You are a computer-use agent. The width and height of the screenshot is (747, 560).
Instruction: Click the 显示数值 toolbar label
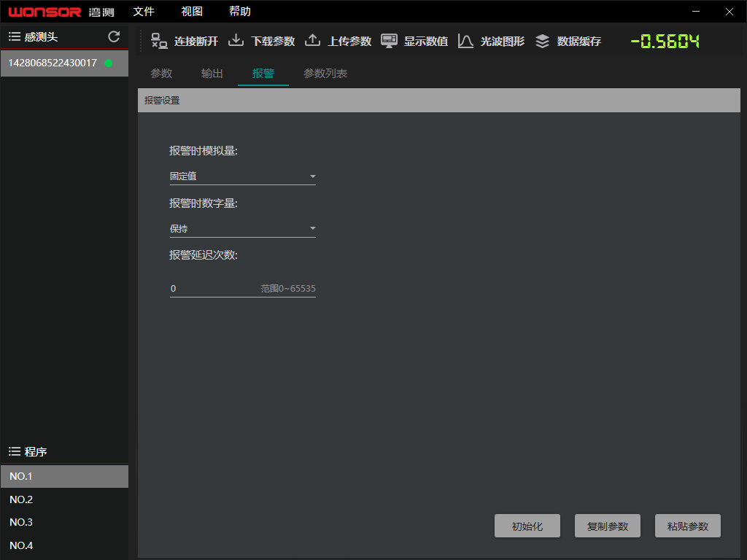point(426,42)
